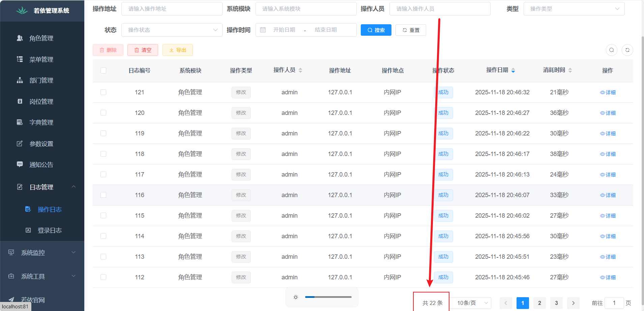Expand the 系统工具 submenu
The height and width of the screenshot is (311, 644).
(74, 276)
